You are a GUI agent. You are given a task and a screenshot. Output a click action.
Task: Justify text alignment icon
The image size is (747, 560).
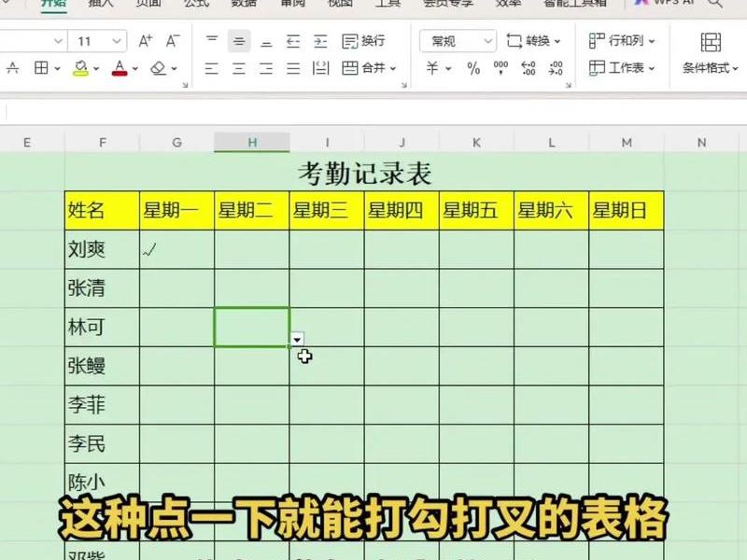[293, 68]
